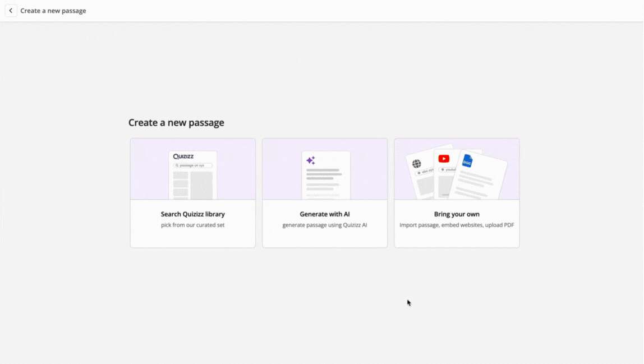
Task: Select the blue DOC file icon
Action: [467, 161]
